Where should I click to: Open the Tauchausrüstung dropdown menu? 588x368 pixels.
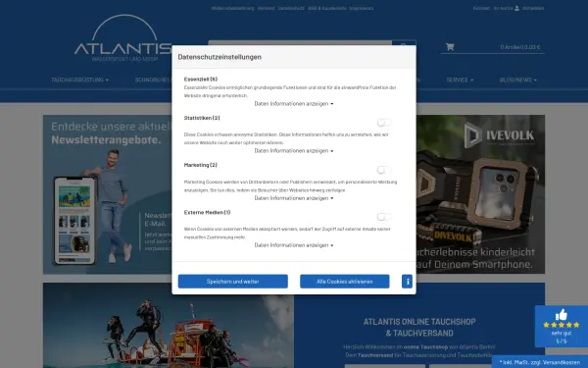pos(79,80)
